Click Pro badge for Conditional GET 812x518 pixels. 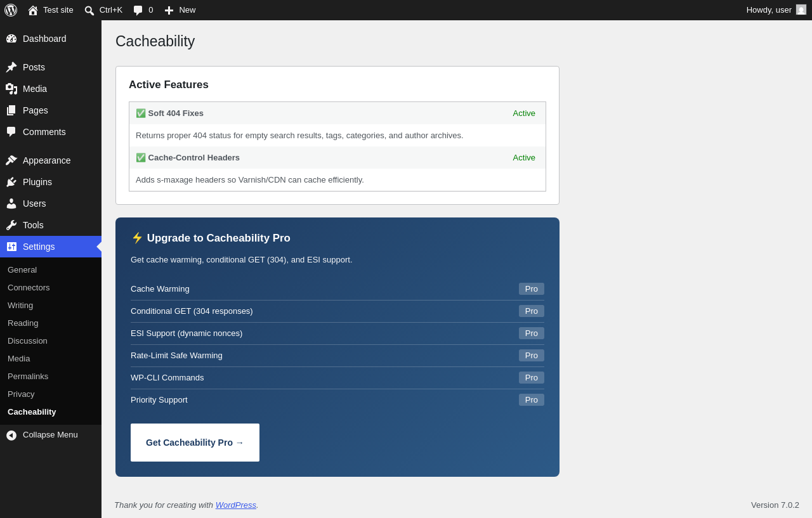[532, 311]
